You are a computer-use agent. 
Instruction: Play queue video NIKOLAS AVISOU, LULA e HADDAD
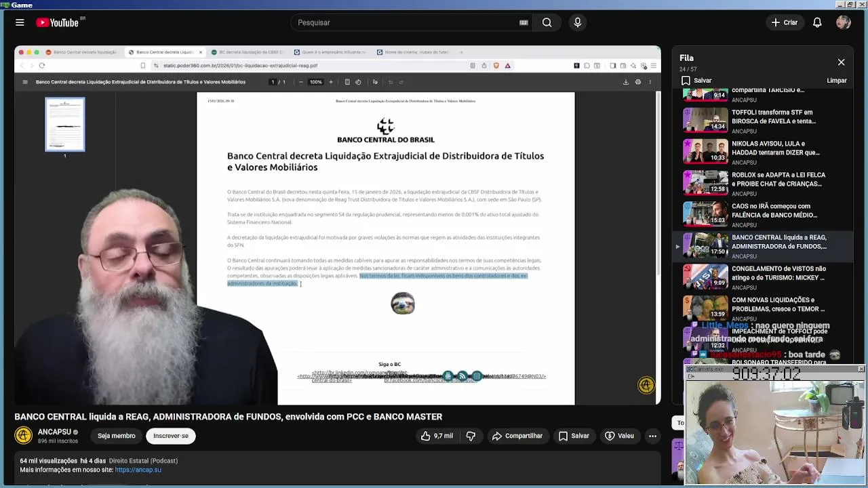click(x=762, y=151)
